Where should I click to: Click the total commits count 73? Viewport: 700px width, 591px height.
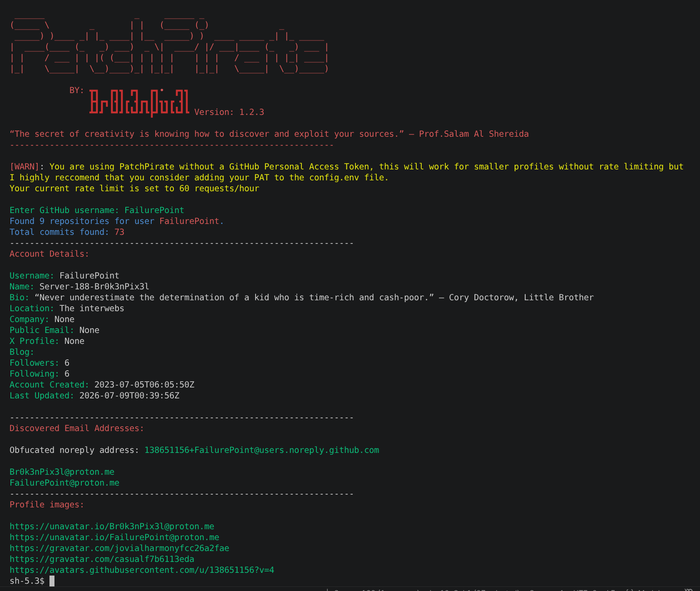pos(119,232)
